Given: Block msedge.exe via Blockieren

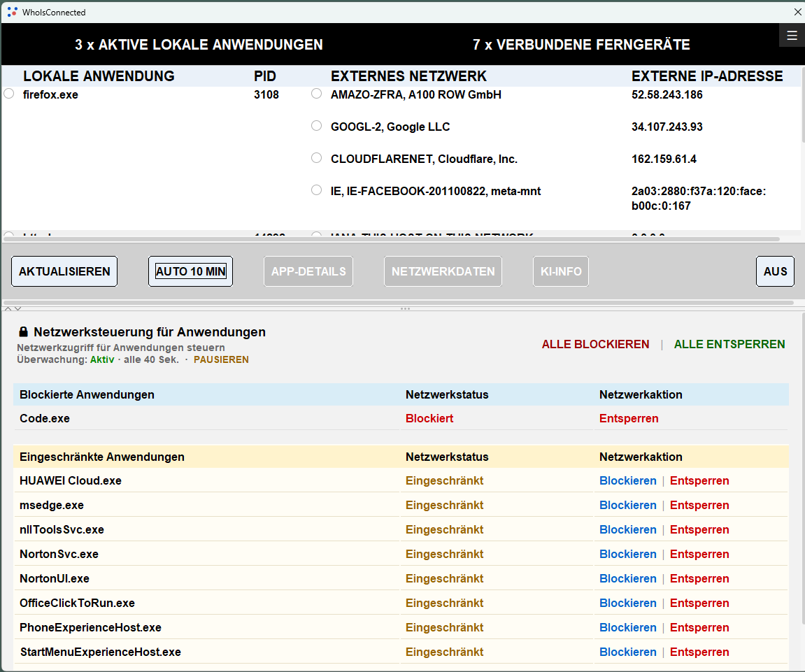Looking at the screenshot, I should (x=627, y=505).
